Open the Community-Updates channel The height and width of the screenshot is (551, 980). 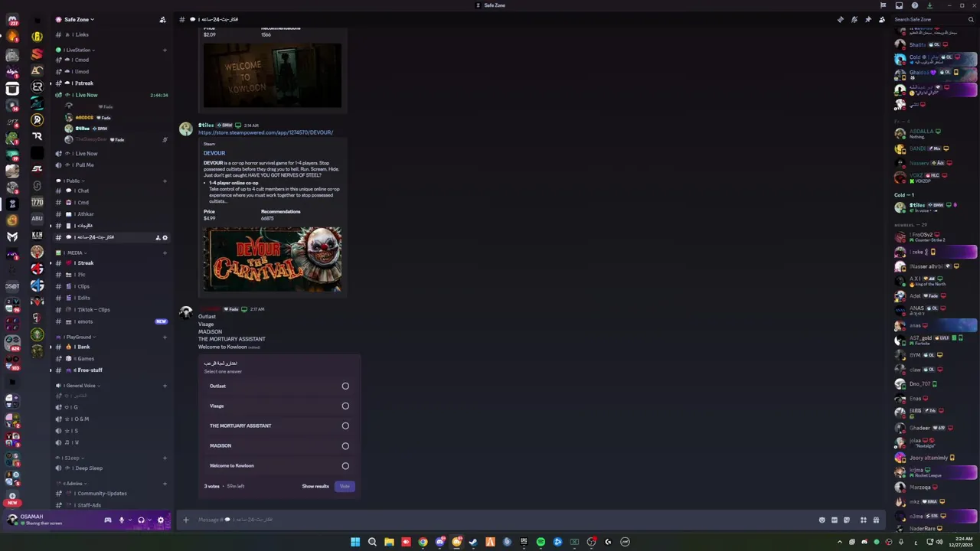[x=112, y=494]
